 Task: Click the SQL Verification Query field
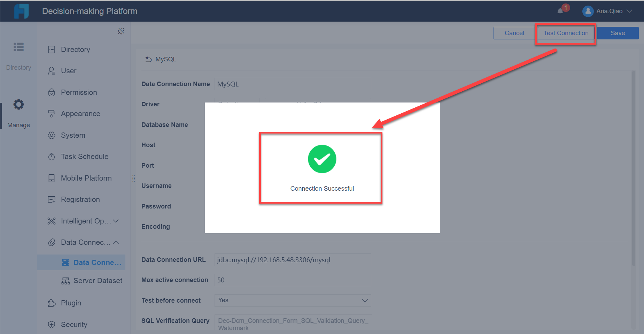point(293,322)
